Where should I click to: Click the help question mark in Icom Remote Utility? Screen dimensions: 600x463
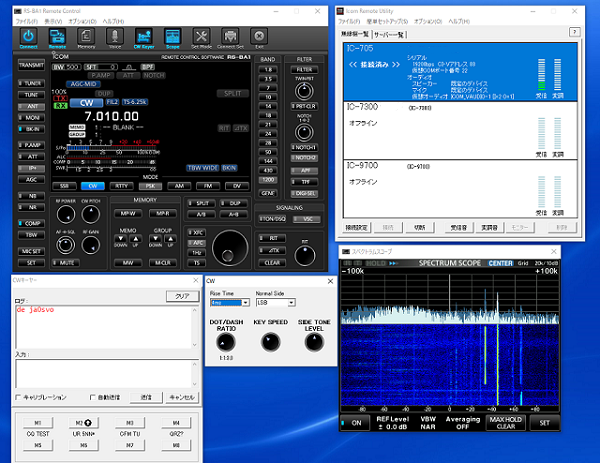574,32
